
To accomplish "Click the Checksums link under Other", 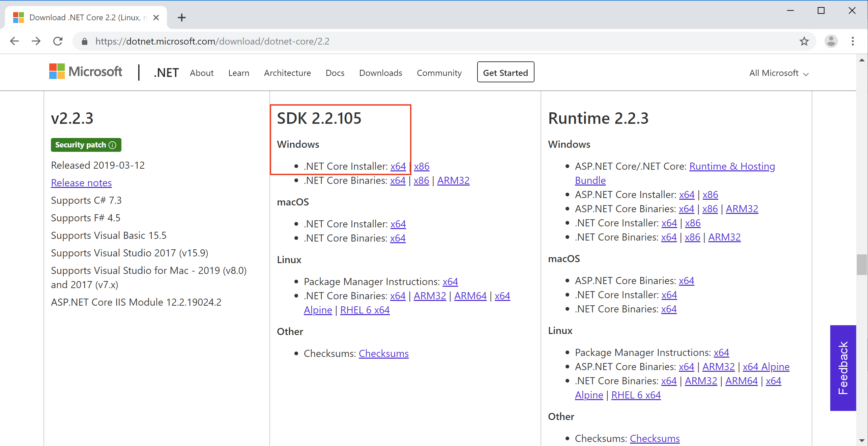I will (383, 353).
